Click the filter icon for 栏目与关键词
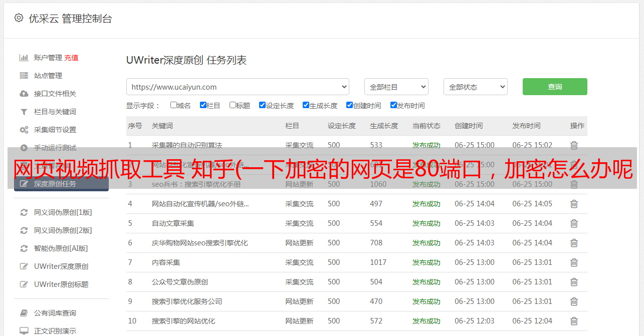 click(x=24, y=112)
